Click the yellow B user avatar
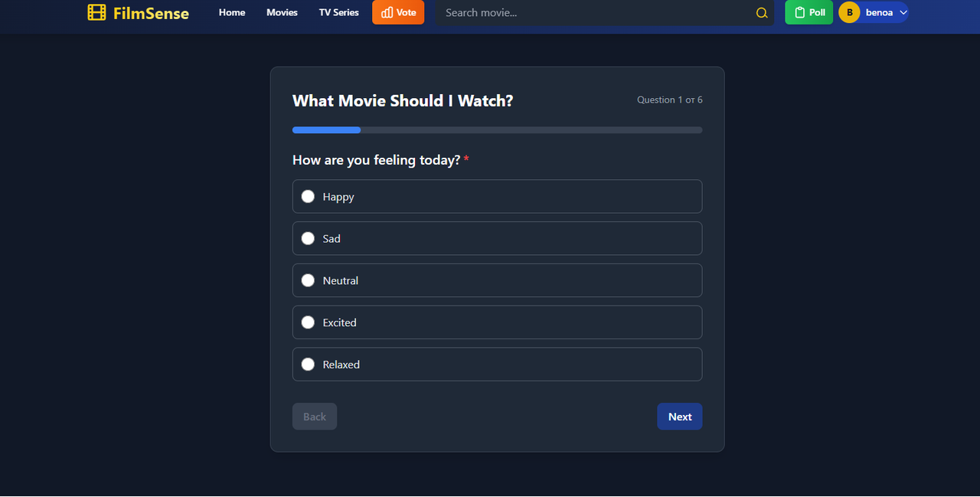 [849, 12]
